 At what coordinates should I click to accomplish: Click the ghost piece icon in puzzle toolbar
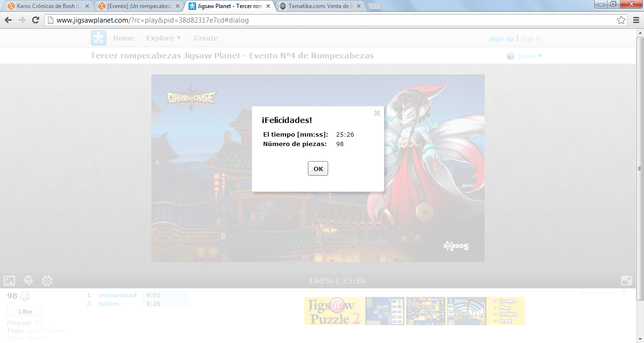click(28, 281)
